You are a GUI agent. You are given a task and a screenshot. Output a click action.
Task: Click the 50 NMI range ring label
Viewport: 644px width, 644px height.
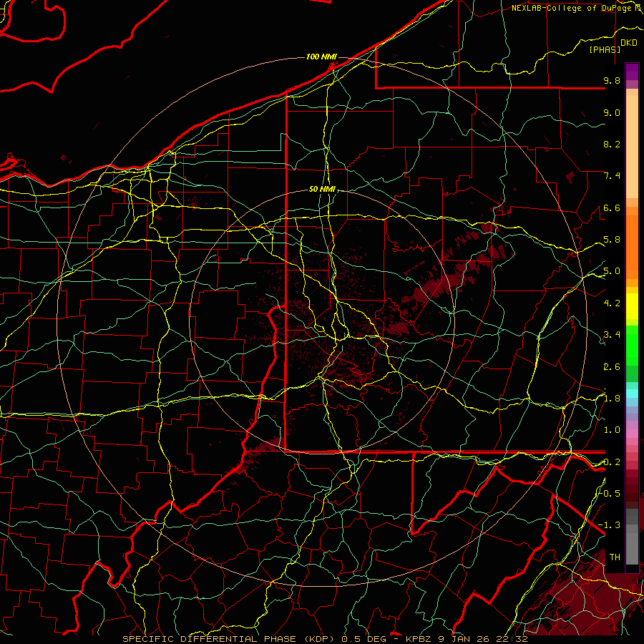(x=322, y=190)
